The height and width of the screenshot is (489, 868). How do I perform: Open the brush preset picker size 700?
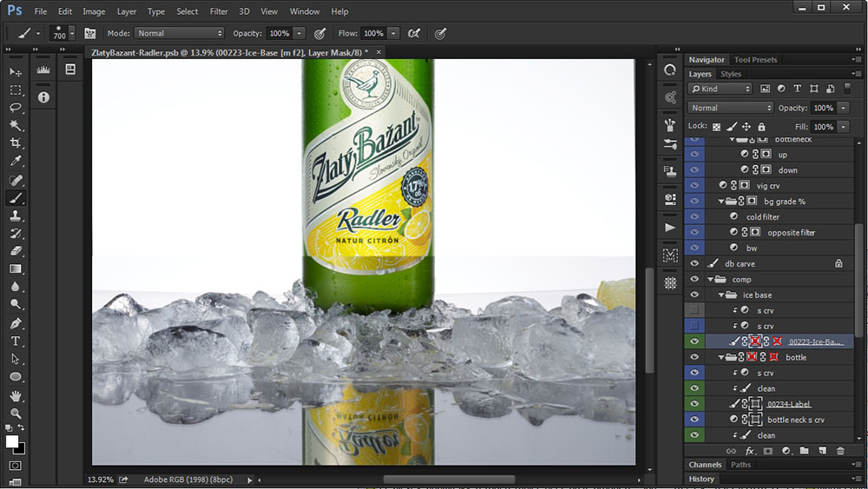[62, 33]
